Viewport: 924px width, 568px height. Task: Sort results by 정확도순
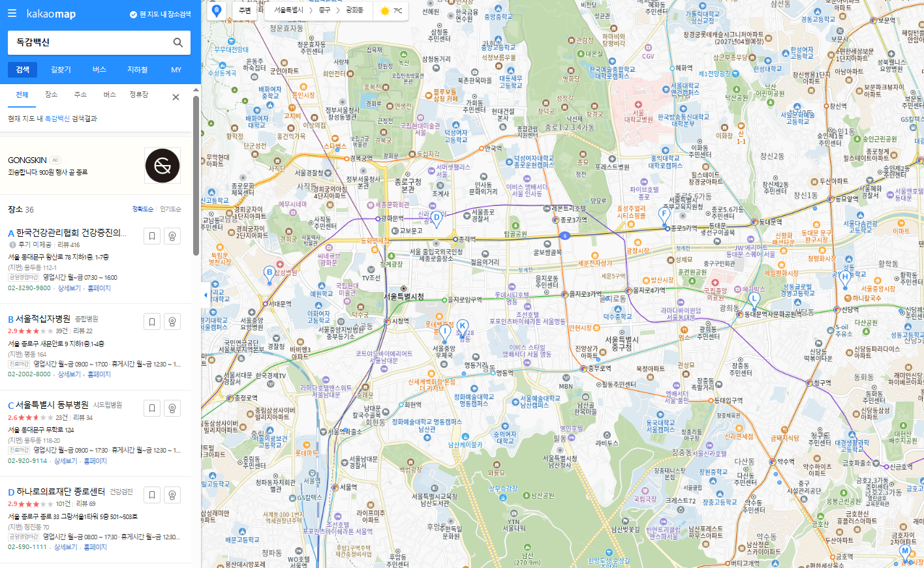click(143, 209)
